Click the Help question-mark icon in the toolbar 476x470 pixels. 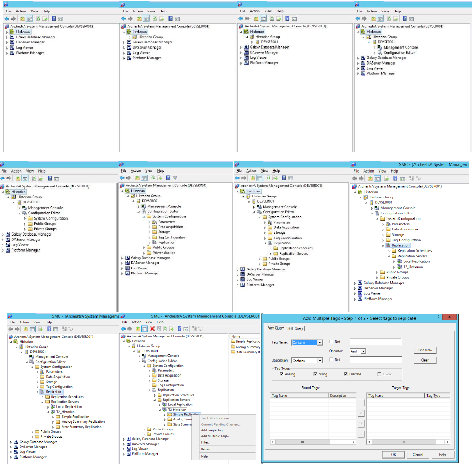[x=54, y=18]
